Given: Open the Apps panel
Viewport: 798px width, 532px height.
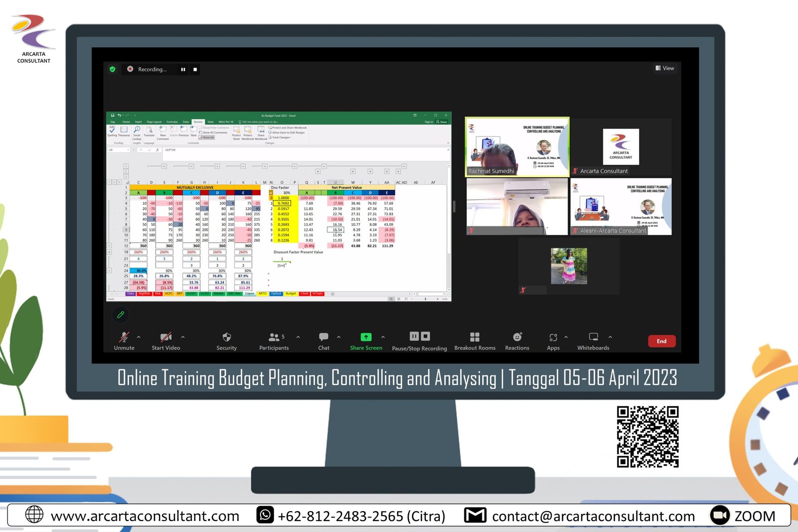Looking at the screenshot, I should [x=553, y=337].
